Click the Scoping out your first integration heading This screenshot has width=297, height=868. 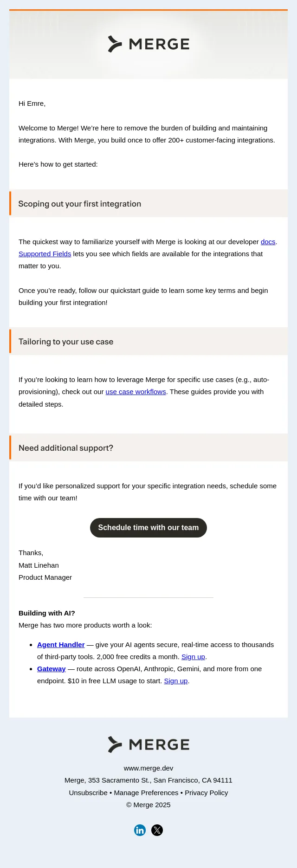pyautogui.click(x=80, y=204)
